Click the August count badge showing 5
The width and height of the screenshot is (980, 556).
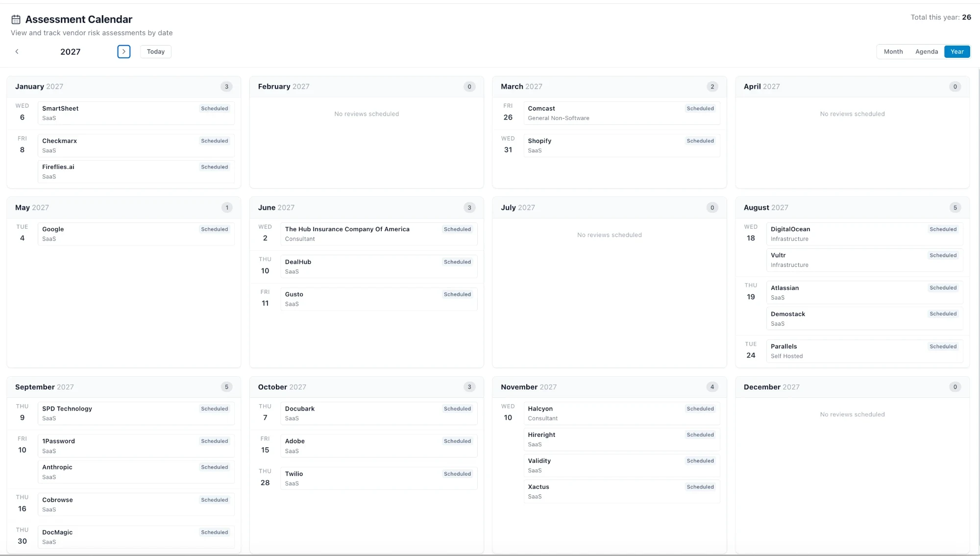click(x=955, y=208)
